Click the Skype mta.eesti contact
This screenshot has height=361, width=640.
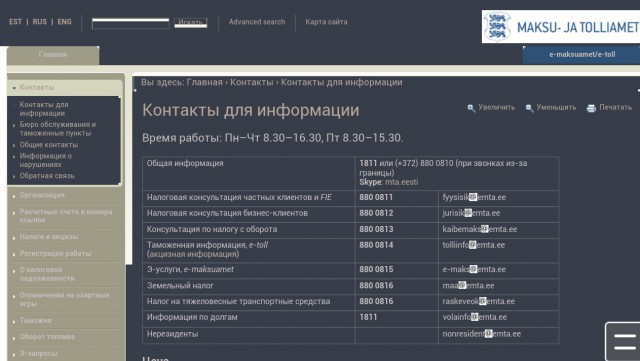pyautogui.click(x=402, y=182)
